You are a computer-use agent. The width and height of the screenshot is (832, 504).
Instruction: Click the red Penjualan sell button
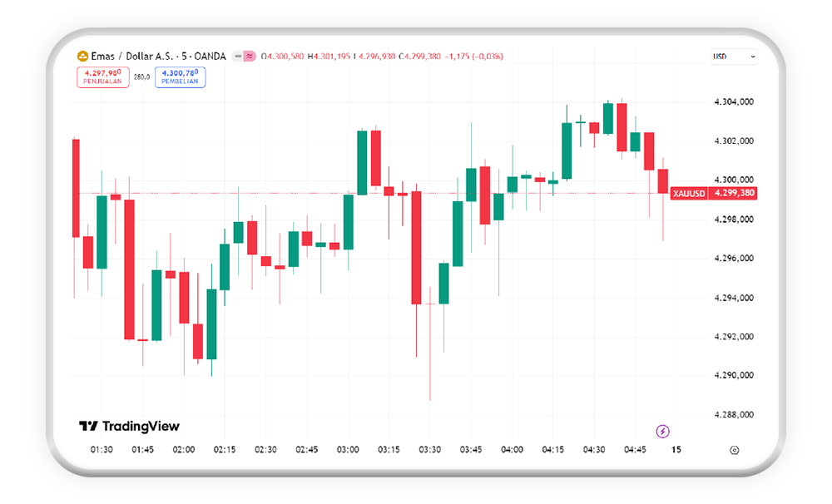click(103, 77)
